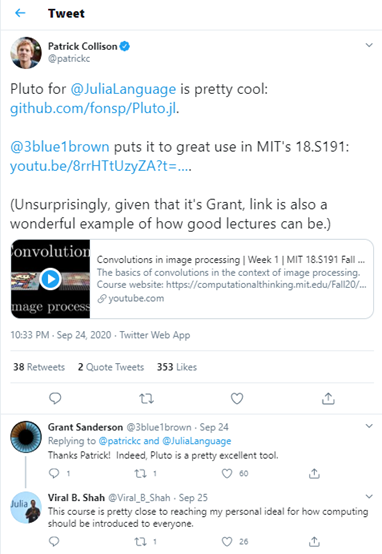Retweet Patrick Collison's main tweet

click(x=146, y=399)
